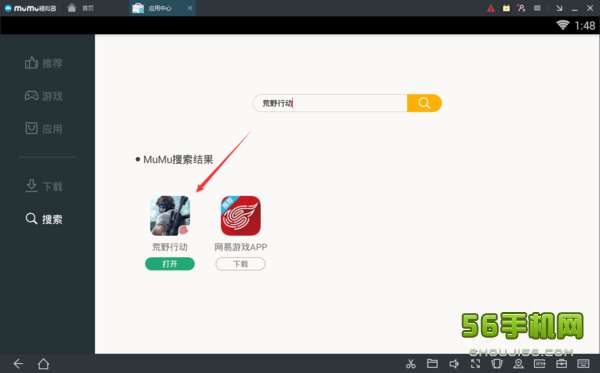Click the red warning triangle in title bar

click(x=491, y=8)
